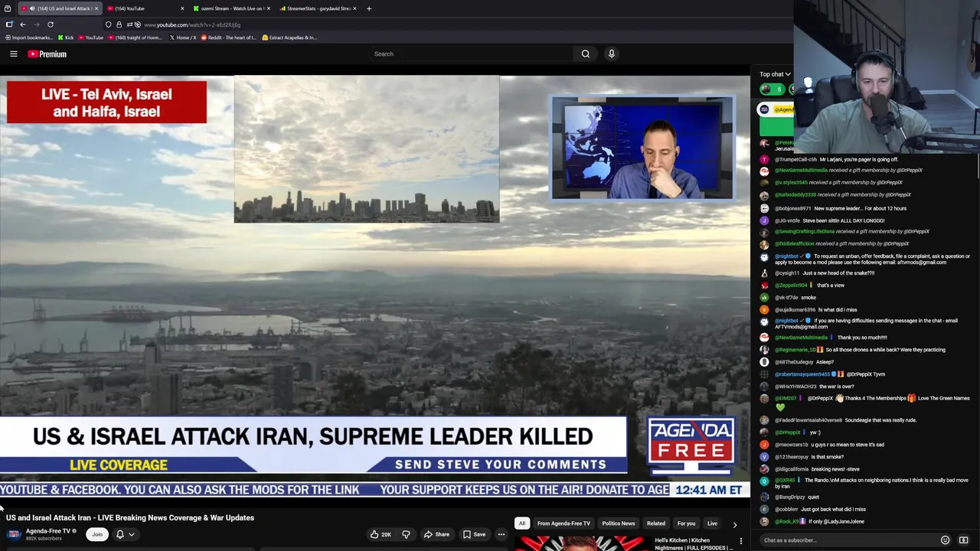Open the YouTube guide hamburger menu
Screen dimensions: 980x551
click(x=13, y=54)
